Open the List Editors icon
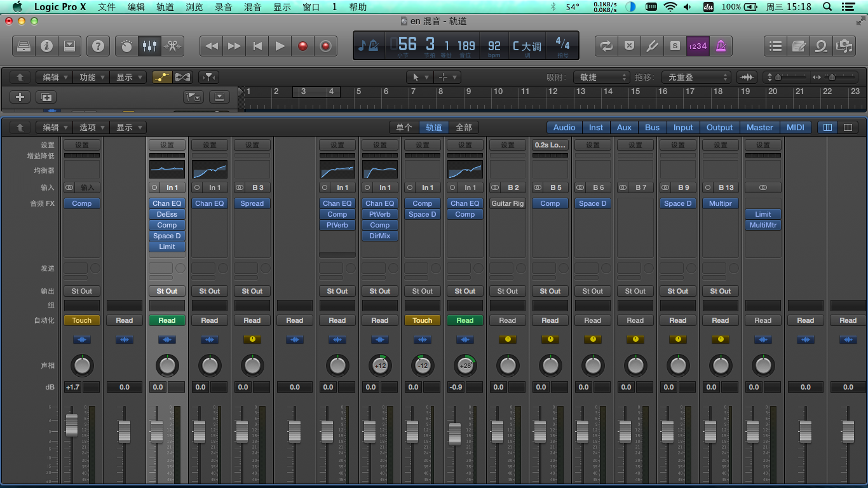The image size is (868, 488). 775,46
